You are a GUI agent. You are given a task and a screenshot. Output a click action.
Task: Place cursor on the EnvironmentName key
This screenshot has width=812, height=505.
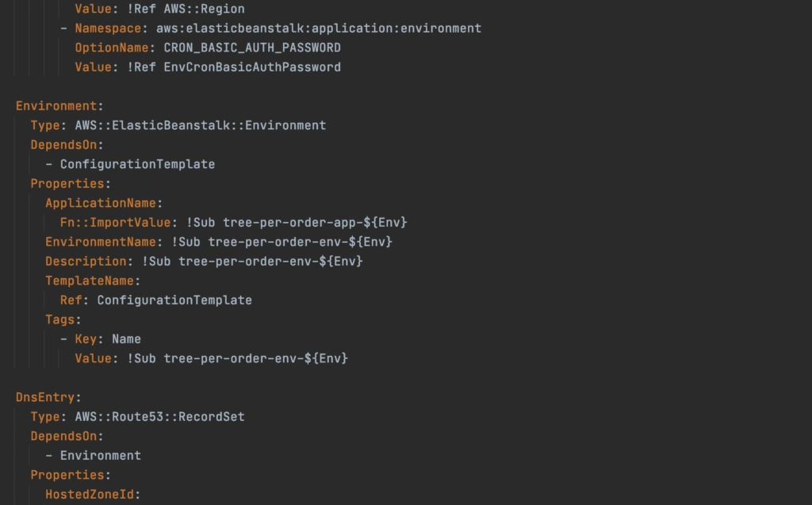pos(101,242)
